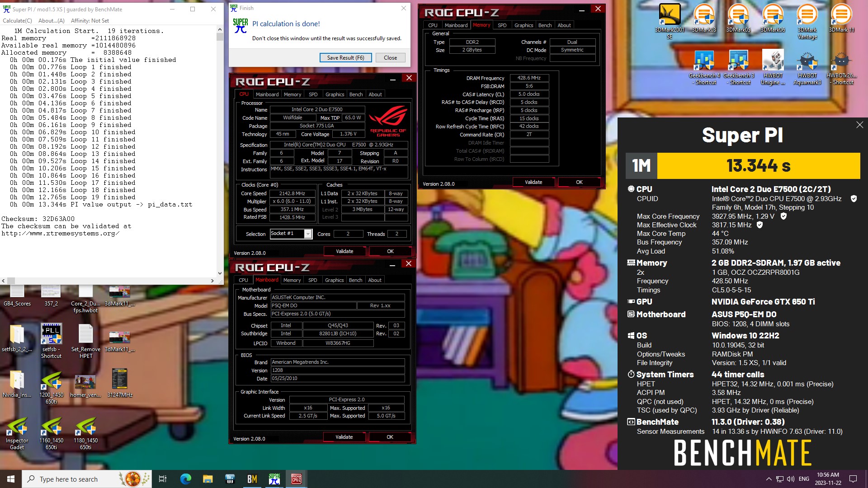
Task: Open the Nvidia_Ins folder icon
Action: click(x=17, y=383)
